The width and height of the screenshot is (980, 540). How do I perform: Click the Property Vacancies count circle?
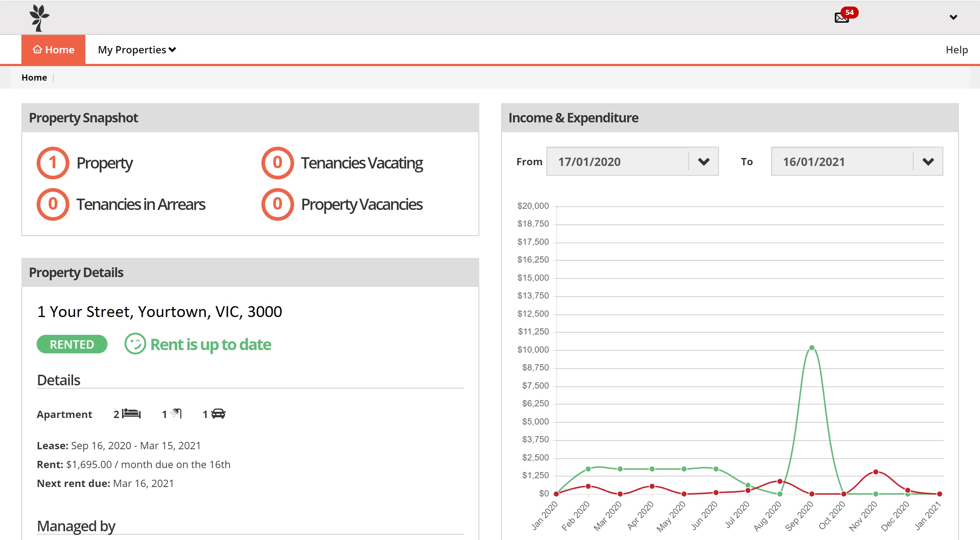coord(277,204)
